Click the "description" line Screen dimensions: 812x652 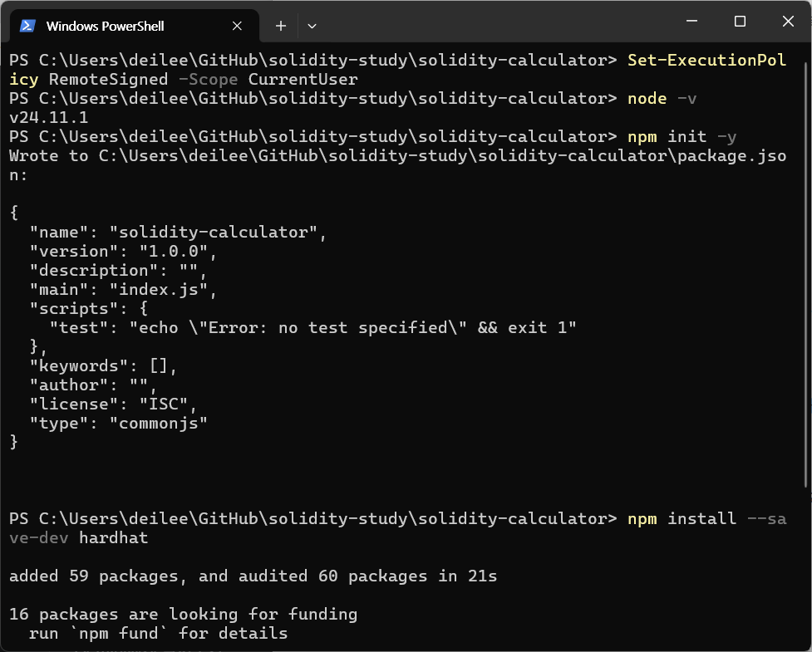point(119,271)
